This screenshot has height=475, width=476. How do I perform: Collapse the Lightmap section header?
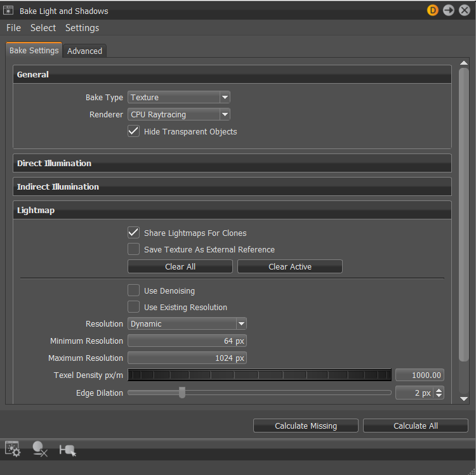pos(232,210)
